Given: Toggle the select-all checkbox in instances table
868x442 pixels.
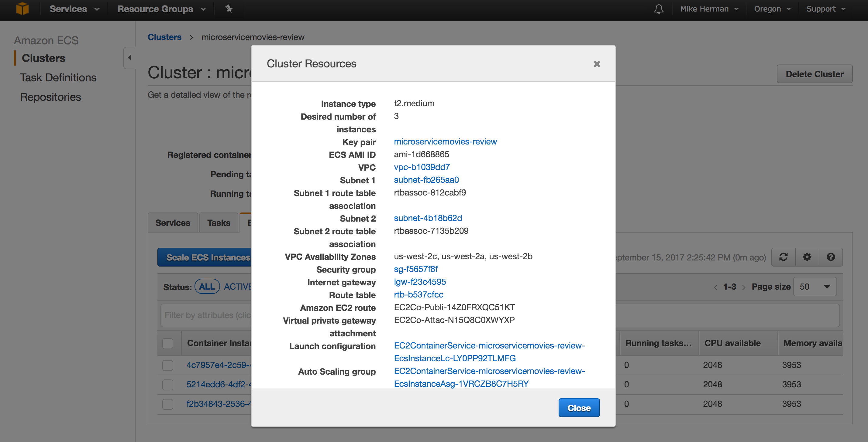Looking at the screenshot, I should coord(167,343).
